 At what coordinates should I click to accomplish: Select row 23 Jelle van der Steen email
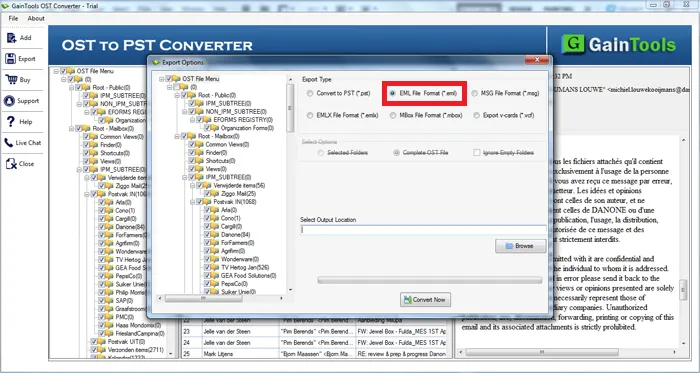[314, 332]
